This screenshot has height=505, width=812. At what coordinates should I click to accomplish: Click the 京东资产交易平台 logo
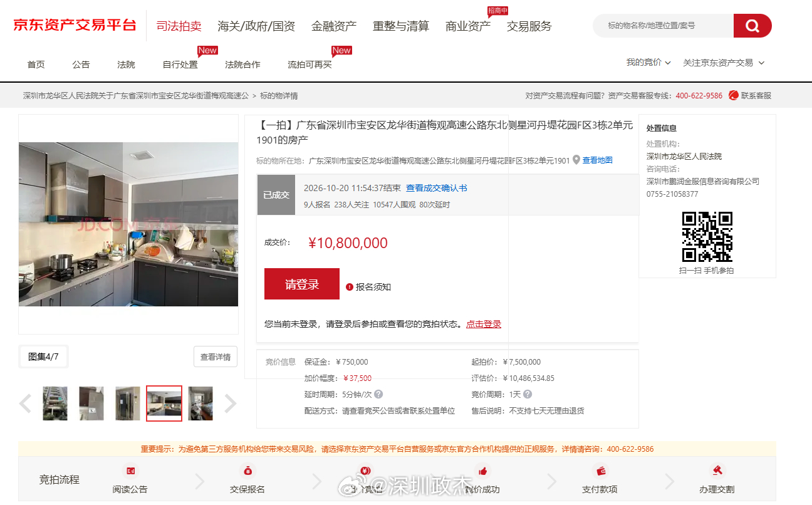[75, 26]
